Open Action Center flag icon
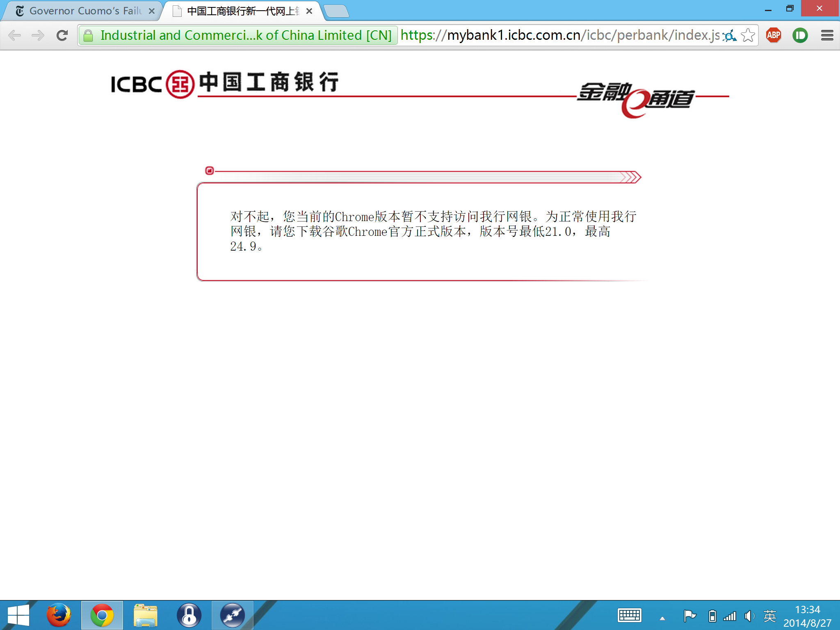Screen dimensions: 840x630 click(x=690, y=616)
